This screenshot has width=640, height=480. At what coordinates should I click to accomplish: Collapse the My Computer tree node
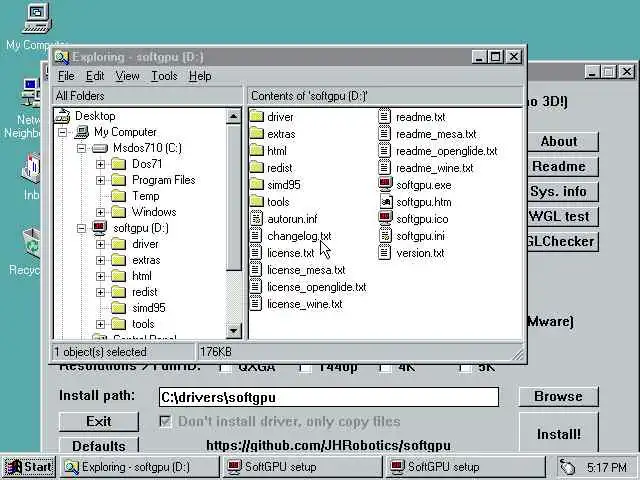tap(62, 132)
